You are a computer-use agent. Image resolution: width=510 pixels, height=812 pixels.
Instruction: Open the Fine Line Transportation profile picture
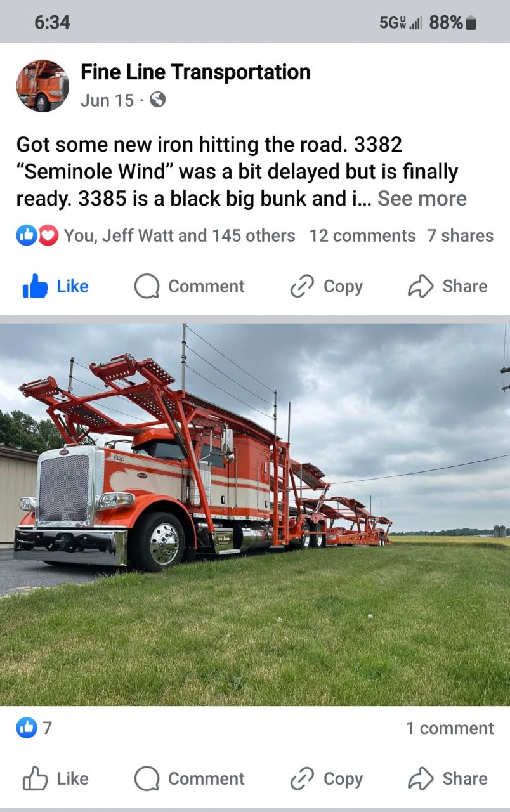(43, 86)
